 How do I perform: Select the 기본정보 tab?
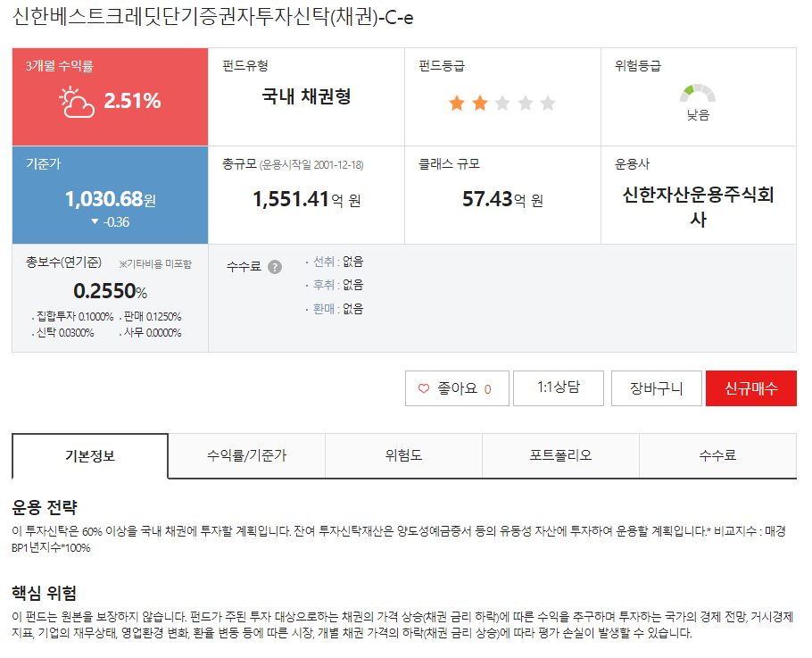pos(90,456)
